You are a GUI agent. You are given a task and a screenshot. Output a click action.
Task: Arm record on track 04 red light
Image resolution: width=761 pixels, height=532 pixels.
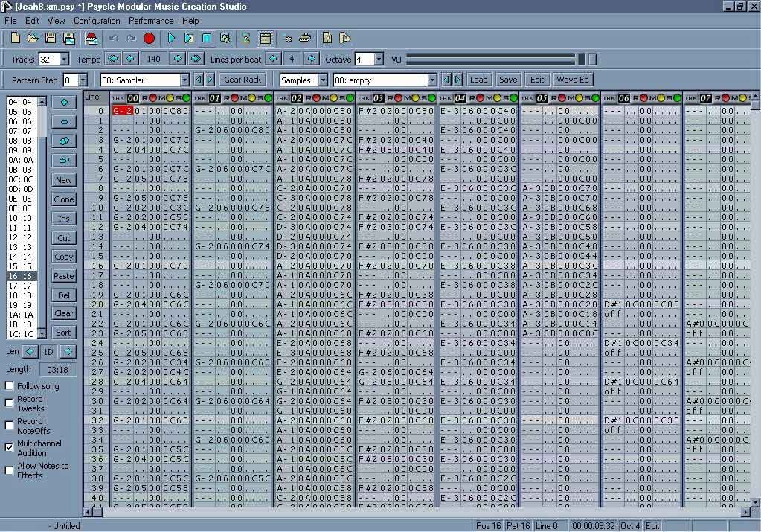click(481, 98)
